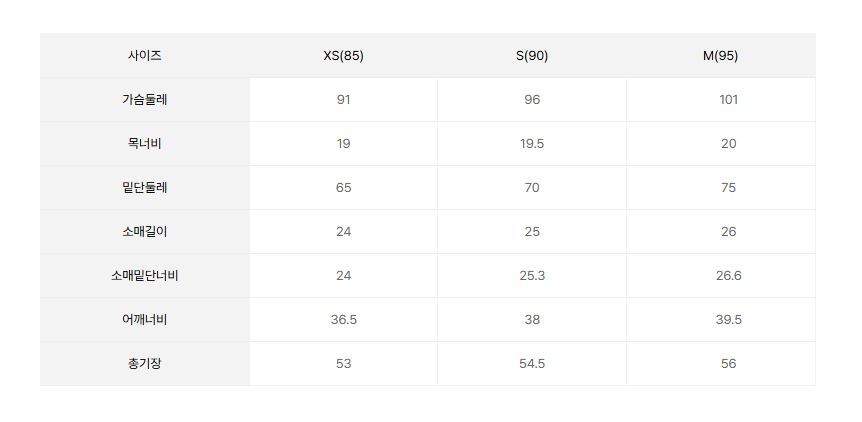Click the 어깨너비 row label
The width and height of the screenshot is (862, 422).
click(144, 320)
